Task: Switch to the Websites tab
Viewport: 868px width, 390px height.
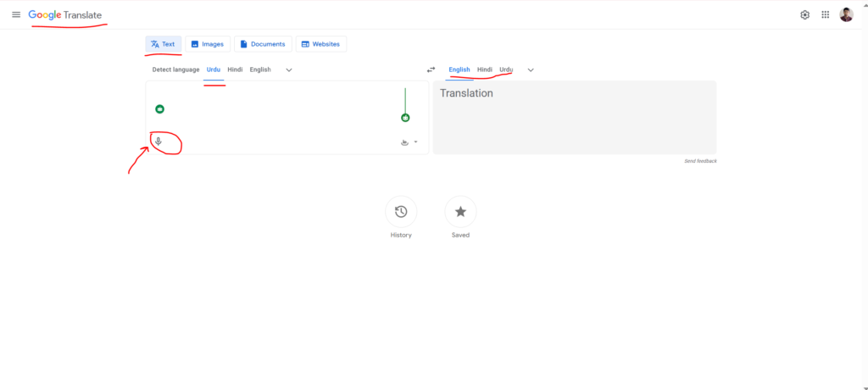Action: (x=320, y=44)
